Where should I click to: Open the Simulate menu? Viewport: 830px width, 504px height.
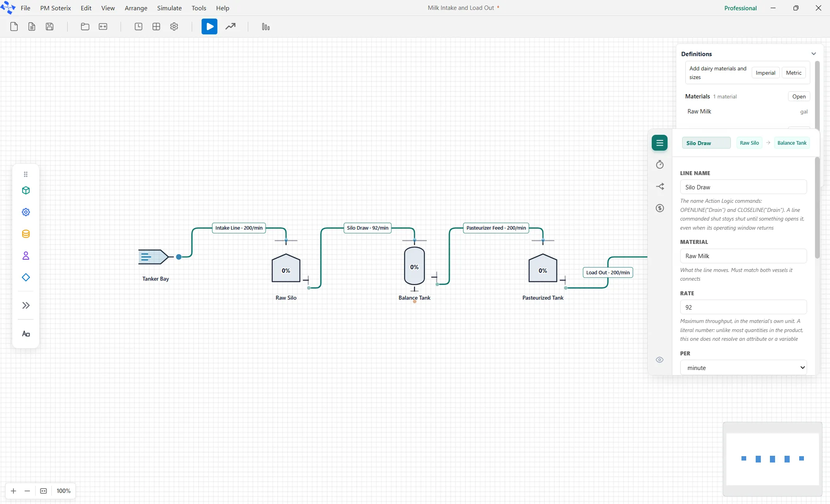tap(169, 8)
